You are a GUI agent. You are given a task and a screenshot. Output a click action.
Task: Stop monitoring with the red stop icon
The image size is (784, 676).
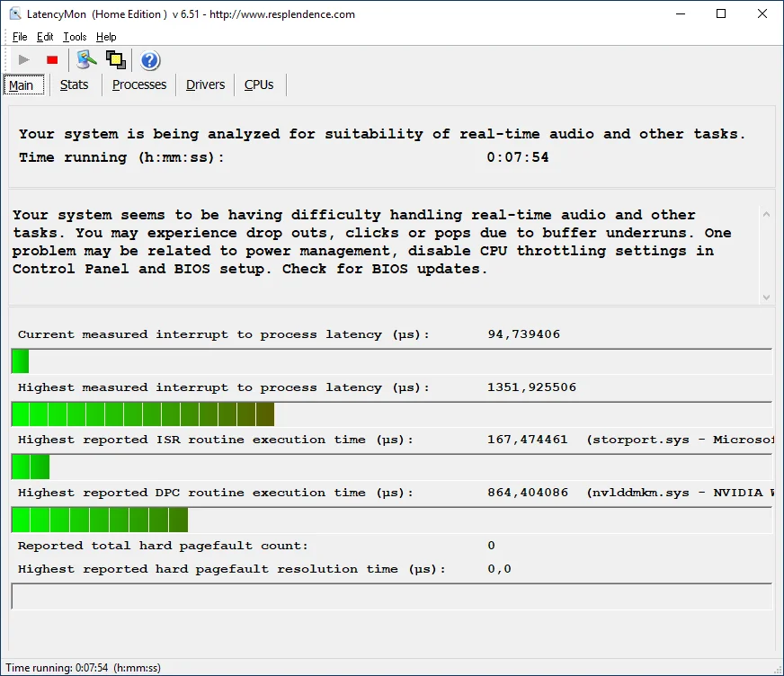(x=52, y=60)
